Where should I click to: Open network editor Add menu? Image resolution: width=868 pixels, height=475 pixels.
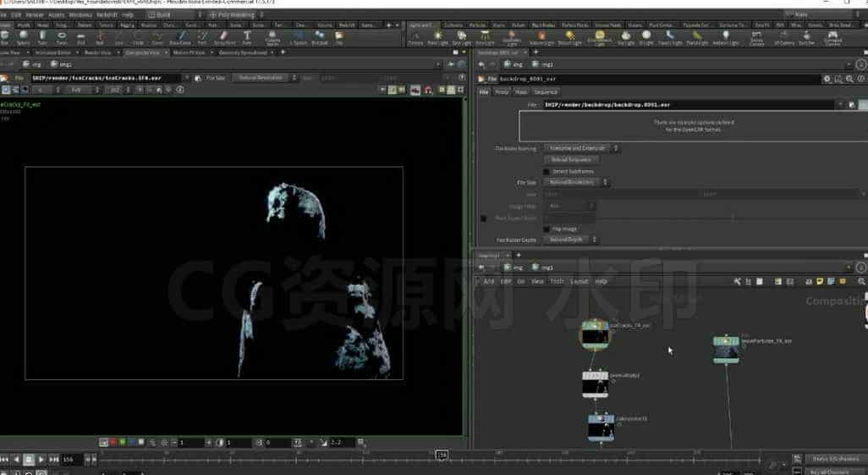tap(489, 282)
